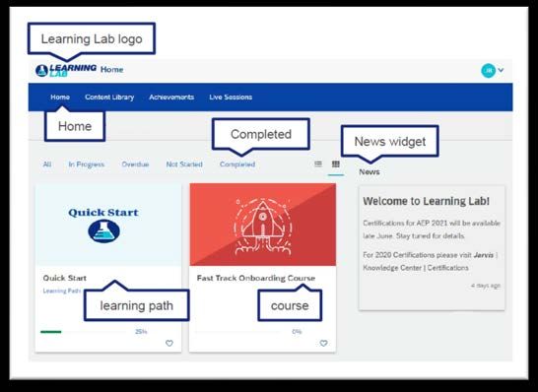Open the user avatar profile icon
538x392 pixels.
click(488, 70)
